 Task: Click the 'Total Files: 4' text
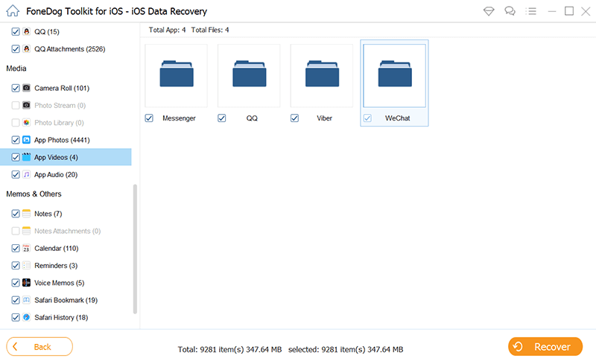(210, 30)
